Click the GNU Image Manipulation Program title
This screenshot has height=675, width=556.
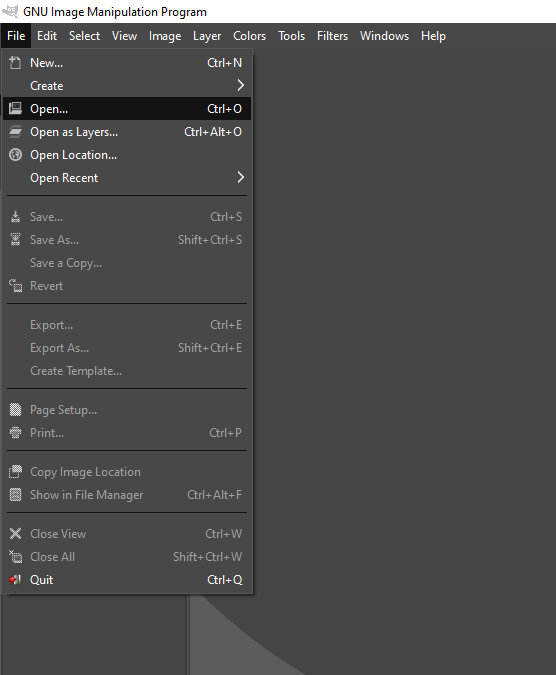pyautogui.click(x=115, y=12)
